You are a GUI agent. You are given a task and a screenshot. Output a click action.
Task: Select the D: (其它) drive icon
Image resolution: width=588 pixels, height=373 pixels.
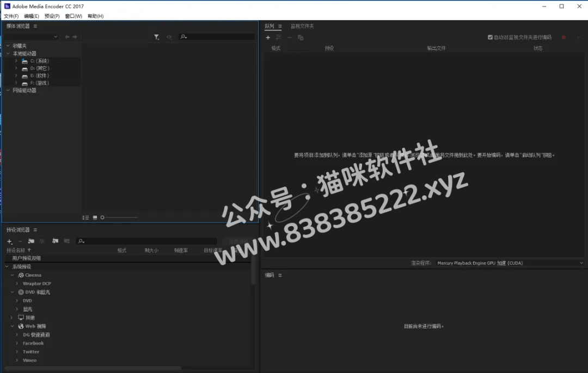[x=24, y=69]
